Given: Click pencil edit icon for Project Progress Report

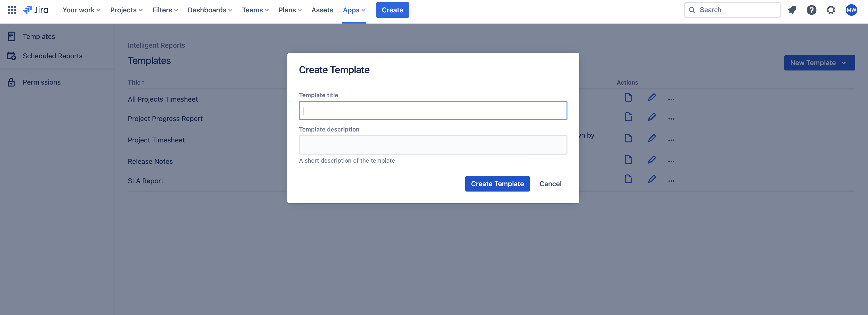Looking at the screenshot, I should (x=651, y=117).
